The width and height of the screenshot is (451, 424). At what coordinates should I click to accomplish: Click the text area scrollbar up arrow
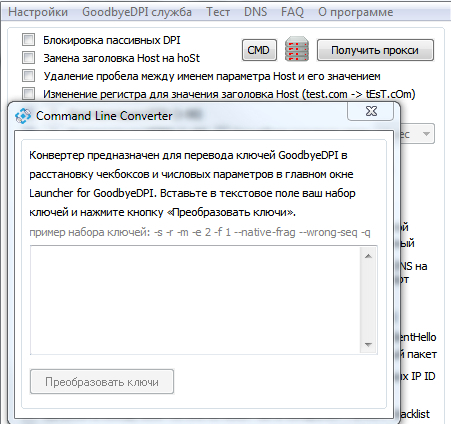(x=368, y=256)
